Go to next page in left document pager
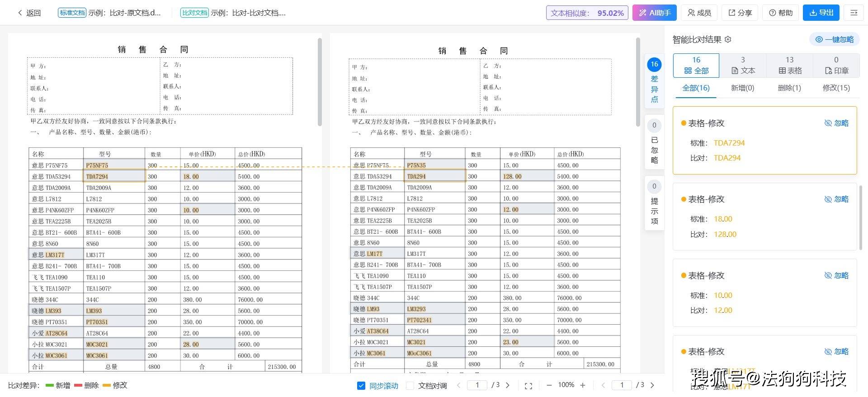The height and width of the screenshot is (397, 868). click(508, 385)
